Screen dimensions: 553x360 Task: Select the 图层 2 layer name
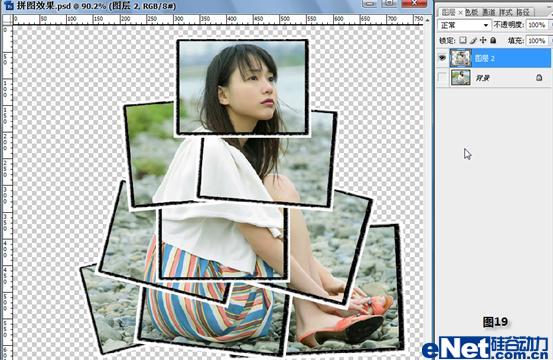(x=485, y=59)
